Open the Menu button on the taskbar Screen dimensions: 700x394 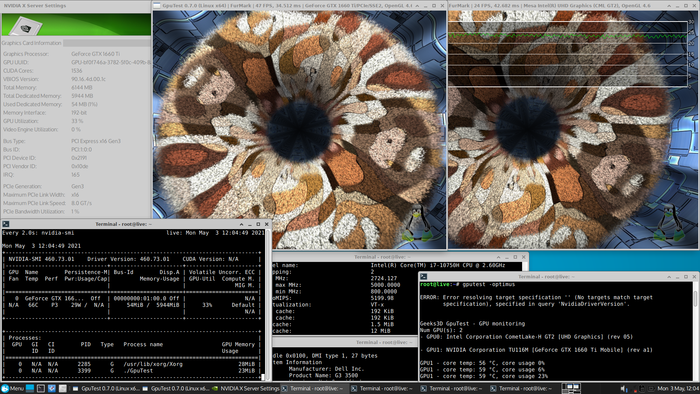[x=12, y=389]
